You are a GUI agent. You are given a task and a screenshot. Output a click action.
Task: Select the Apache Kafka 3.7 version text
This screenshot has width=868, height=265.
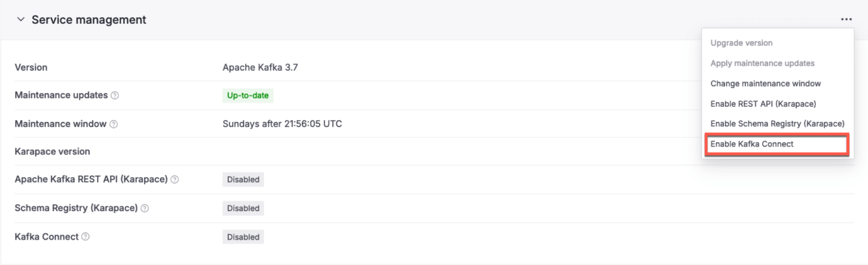[261, 67]
